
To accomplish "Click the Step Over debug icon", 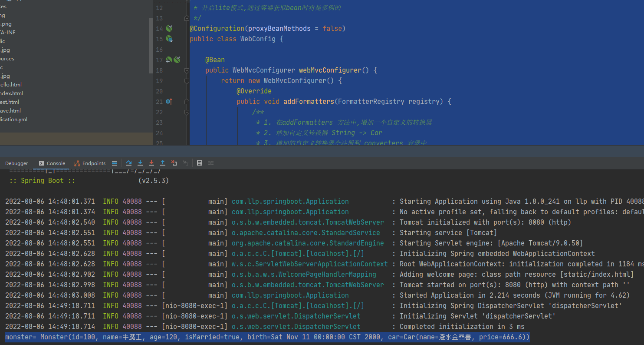I will (x=129, y=163).
